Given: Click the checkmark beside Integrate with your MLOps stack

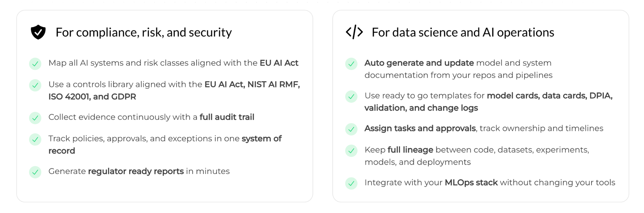Looking at the screenshot, I should pyautogui.click(x=351, y=183).
